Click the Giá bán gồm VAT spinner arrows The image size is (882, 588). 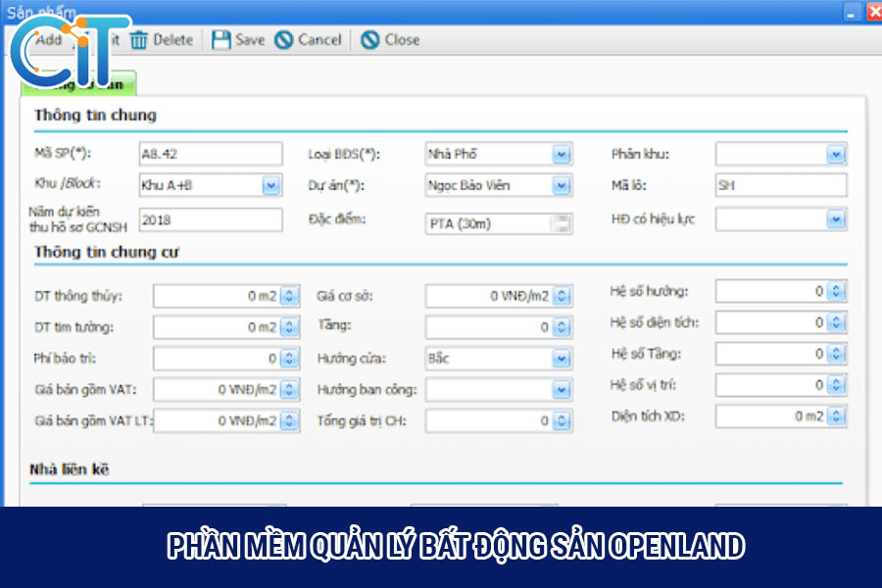289,389
